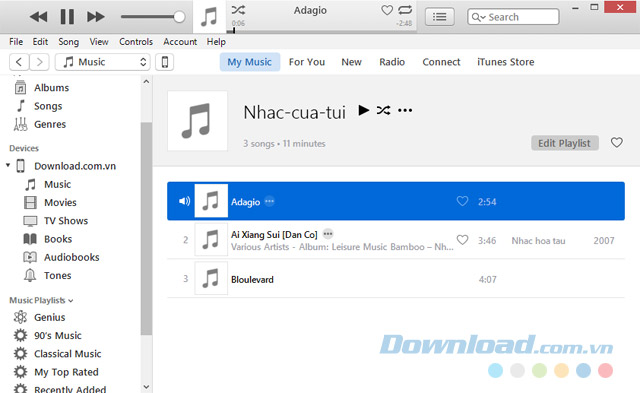This screenshot has height=393, width=640.
Task: Click the sidebar scroll down arrow
Action: (147, 386)
